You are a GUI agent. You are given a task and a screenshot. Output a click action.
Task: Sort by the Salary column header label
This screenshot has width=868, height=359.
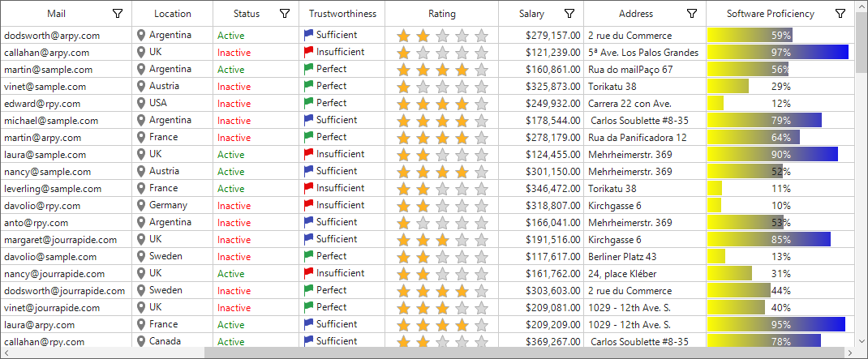click(x=531, y=14)
